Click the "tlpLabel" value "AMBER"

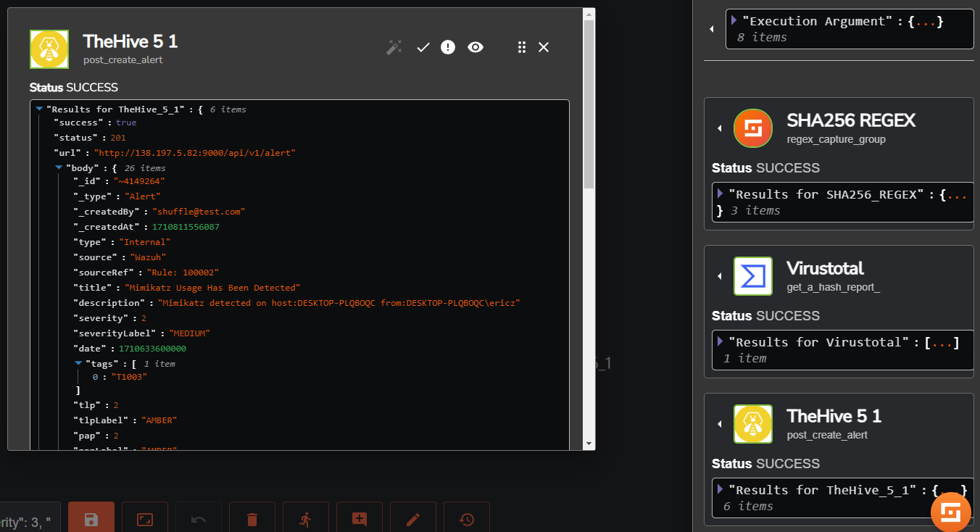point(159,420)
